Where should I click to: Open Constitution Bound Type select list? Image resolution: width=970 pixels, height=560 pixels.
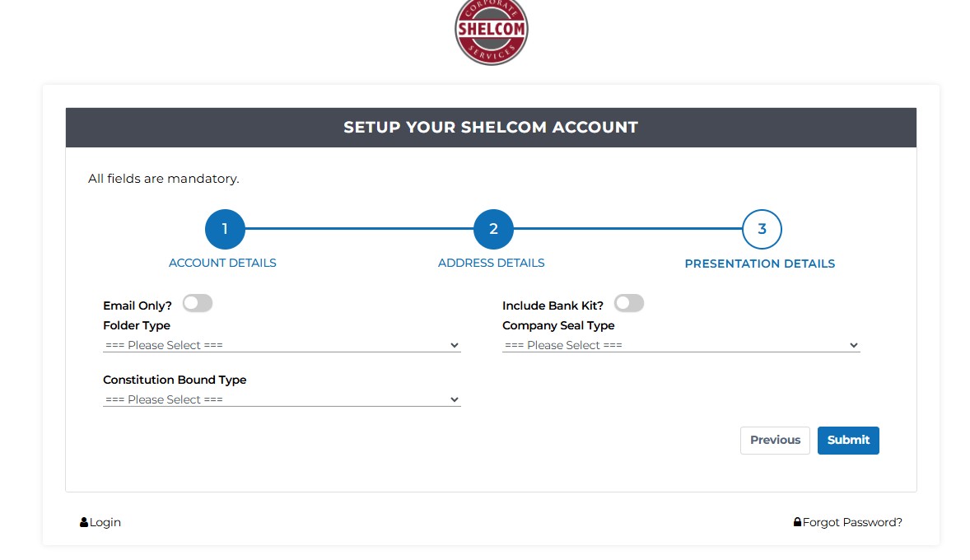point(282,399)
